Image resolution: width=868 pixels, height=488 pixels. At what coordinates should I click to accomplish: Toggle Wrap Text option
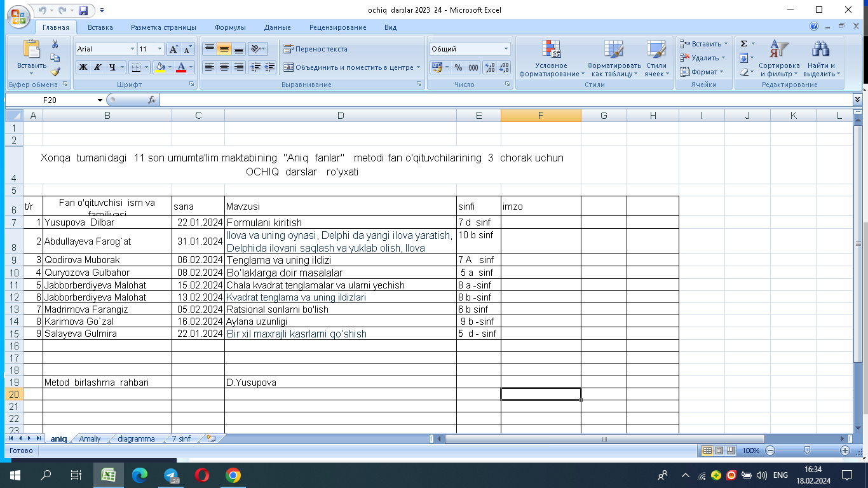coord(315,49)
